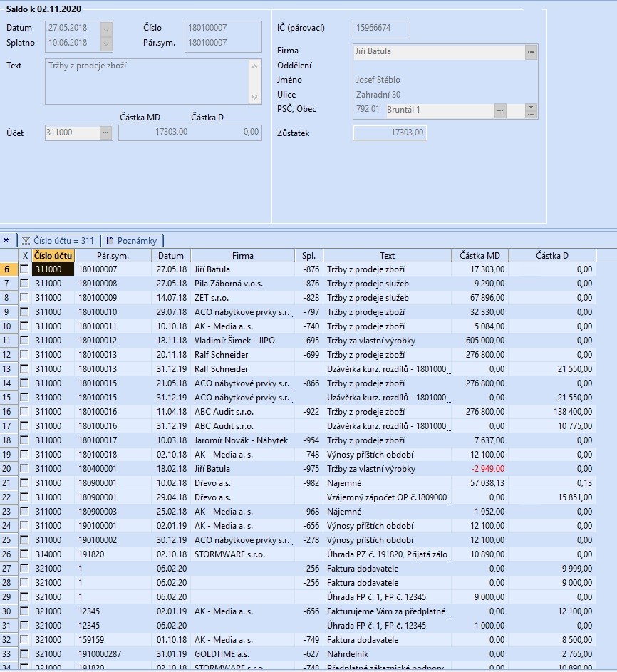Select the red -2 949,00 amount cell
The image size is (617, 672).
click(479, 469)
